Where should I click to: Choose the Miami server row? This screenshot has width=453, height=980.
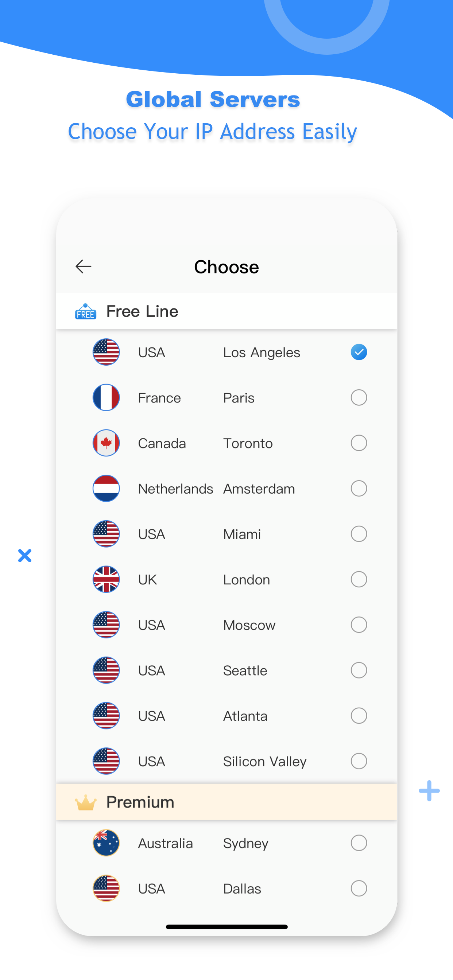(226, 534)
